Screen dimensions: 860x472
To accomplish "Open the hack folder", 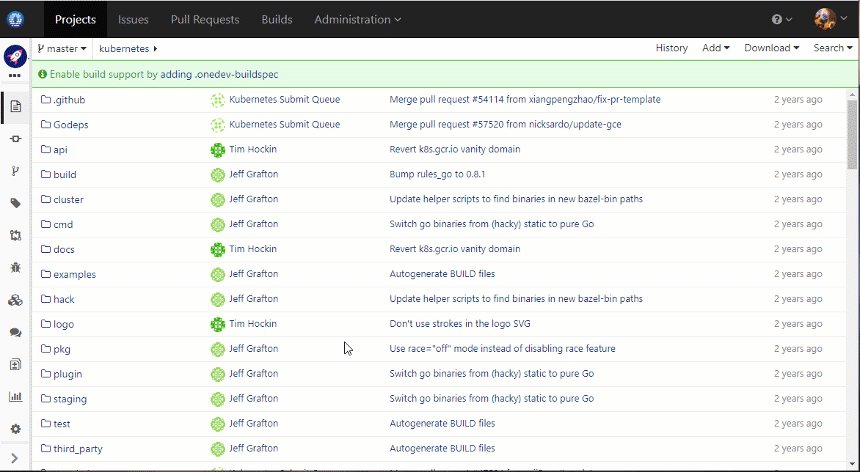I will pyautogui.click(x=64, y=299).
